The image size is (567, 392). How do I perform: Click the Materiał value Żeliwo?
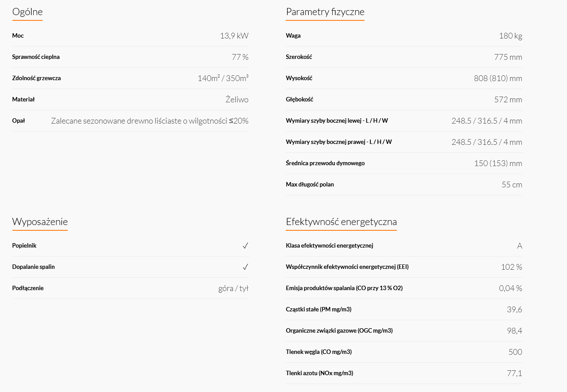[237, 99]
